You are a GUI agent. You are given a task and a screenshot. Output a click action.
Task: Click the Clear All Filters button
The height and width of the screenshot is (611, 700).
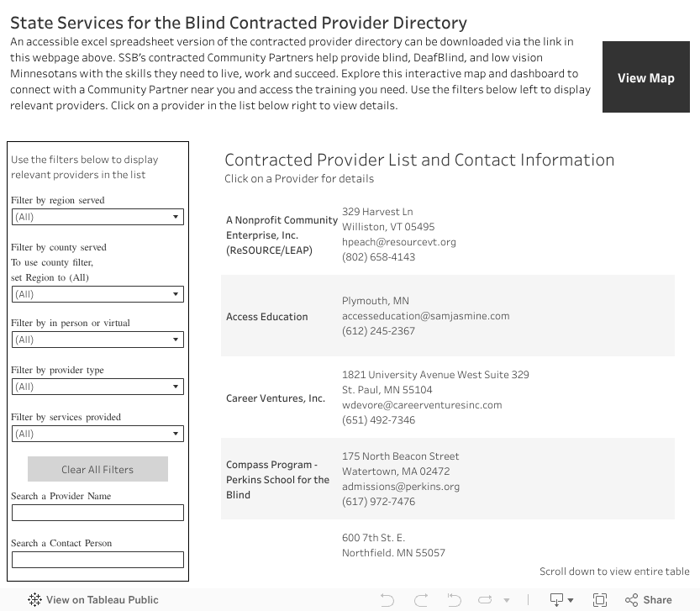point(97,469)
